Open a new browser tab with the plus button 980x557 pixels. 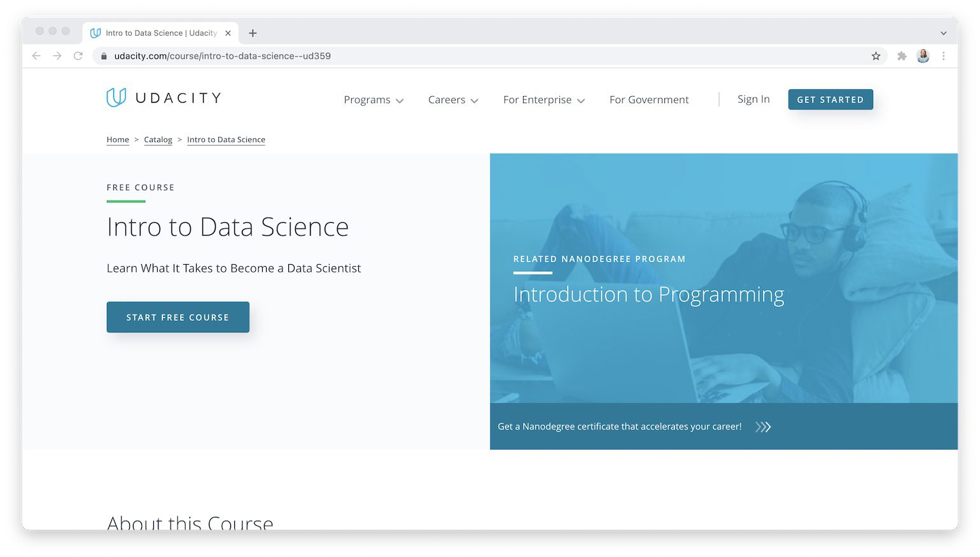click(x=253, y=32)
